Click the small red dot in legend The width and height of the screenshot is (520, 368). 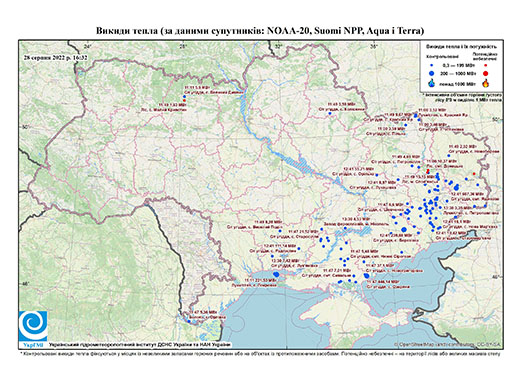[485, 65]
